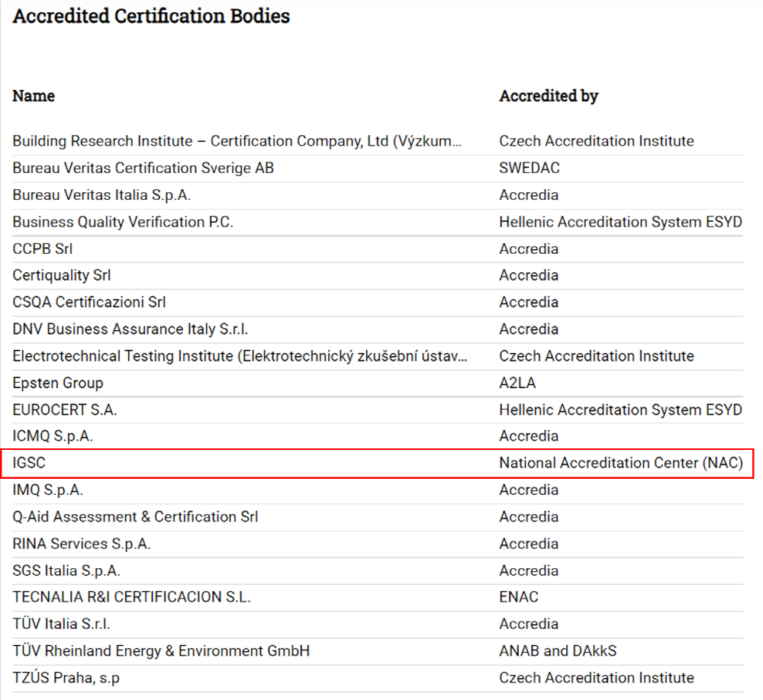Select Bureau Veritas Certification Sverige AB
The height and width of the screenshot is (700, 763).
coord(143,169)
